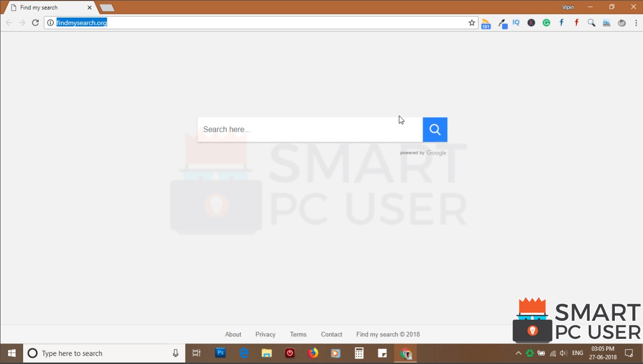
Task: Open the green Grammarly extension
Action: [546, 23]
